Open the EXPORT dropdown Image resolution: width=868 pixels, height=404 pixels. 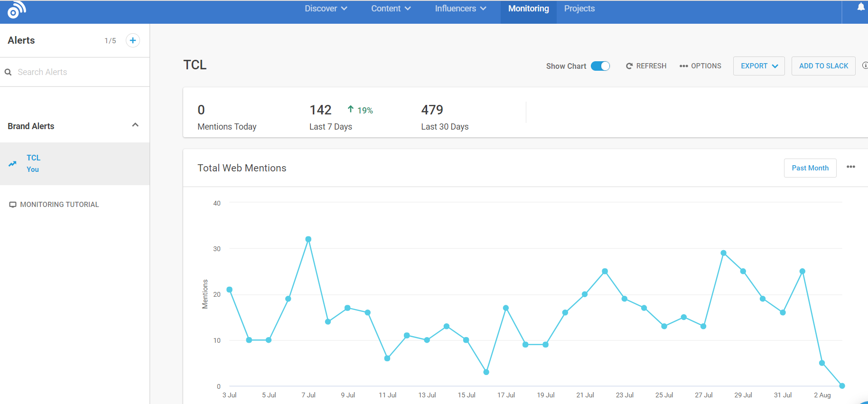[x=759, y=66]
